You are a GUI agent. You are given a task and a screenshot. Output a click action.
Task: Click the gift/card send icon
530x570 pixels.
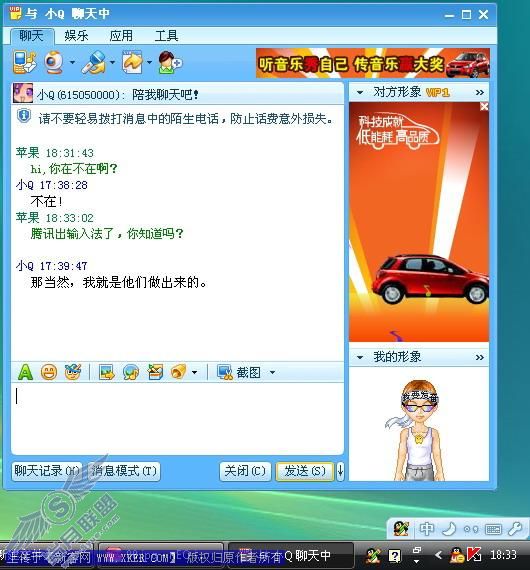pyautogui.click(x=155, y=372)
